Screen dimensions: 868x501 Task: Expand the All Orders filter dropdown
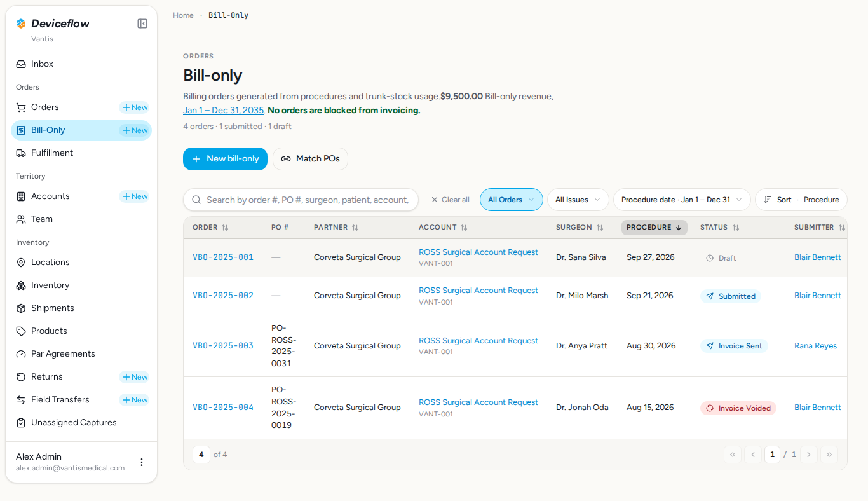pos(512,200)
